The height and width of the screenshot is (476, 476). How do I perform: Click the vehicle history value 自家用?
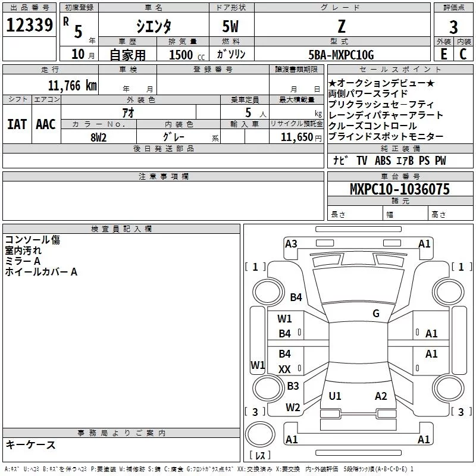tap(127, 55)
